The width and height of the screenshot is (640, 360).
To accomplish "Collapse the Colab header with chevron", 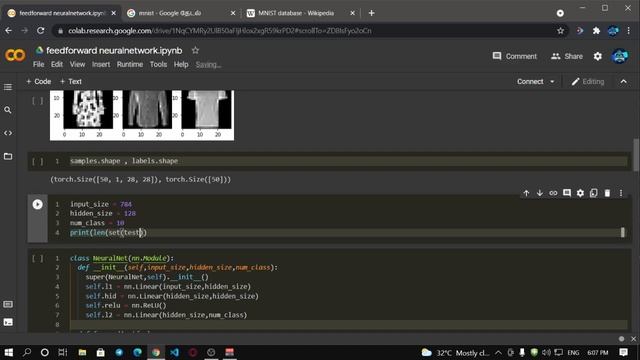I will point(624,82).
